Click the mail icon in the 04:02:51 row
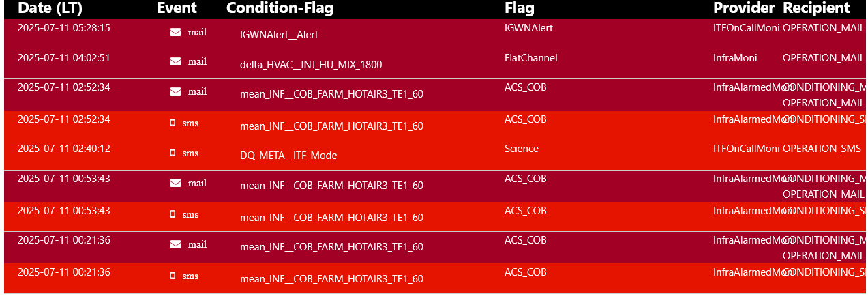Screen dimensions: 868x307 tap(175, 61)
